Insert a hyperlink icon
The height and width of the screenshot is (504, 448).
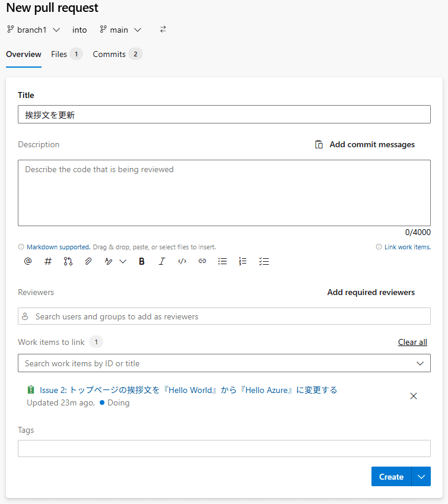(x=202, y=261)
